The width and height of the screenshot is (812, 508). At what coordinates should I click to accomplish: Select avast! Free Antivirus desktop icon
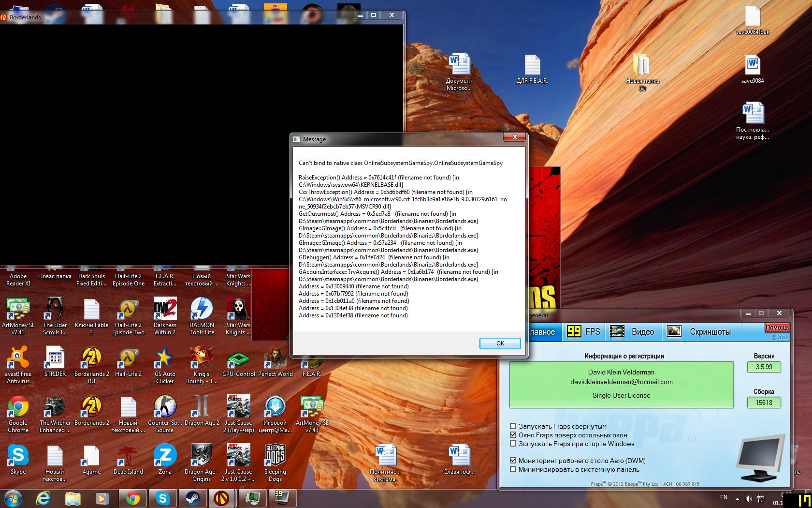[x=18, y=365]
